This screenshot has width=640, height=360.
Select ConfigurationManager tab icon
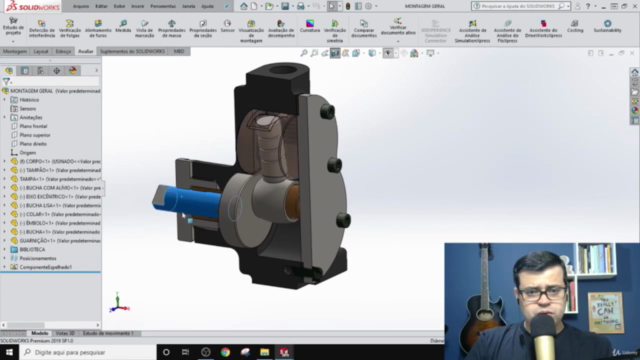(x=40, y=71)
